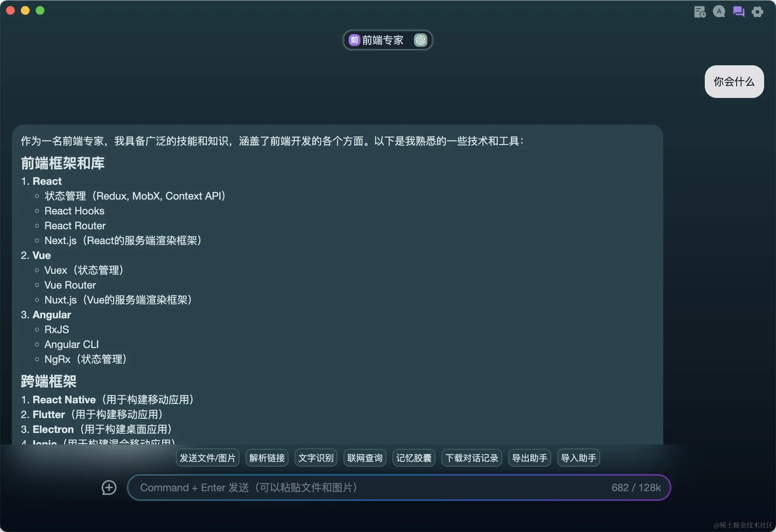Open the chat history icon
Image resolution: width=776 pixels, height=532 pixels.
coord(700,12)
